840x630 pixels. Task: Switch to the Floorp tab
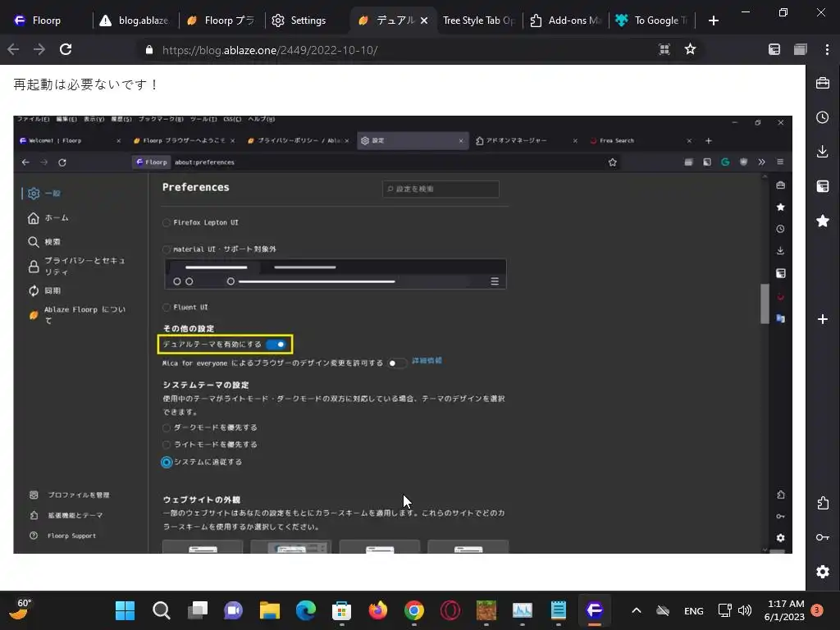point(47,21)
